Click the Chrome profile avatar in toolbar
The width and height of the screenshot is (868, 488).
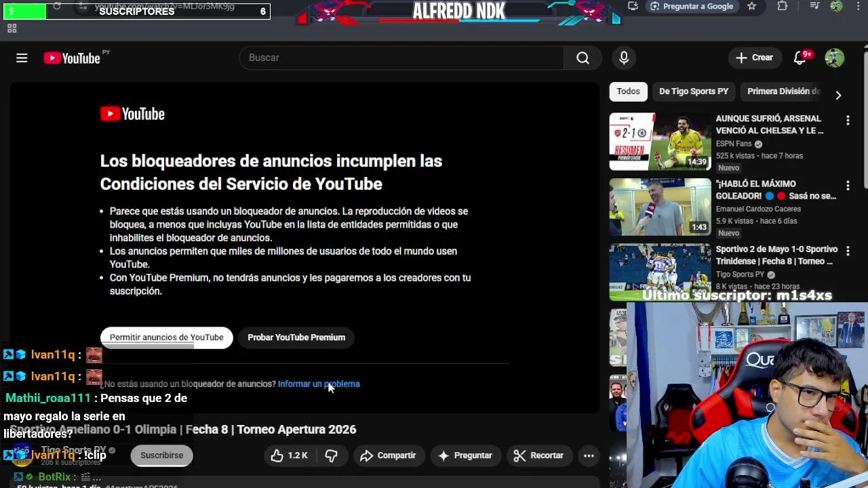pyautogui.click(x=836, y=6)
